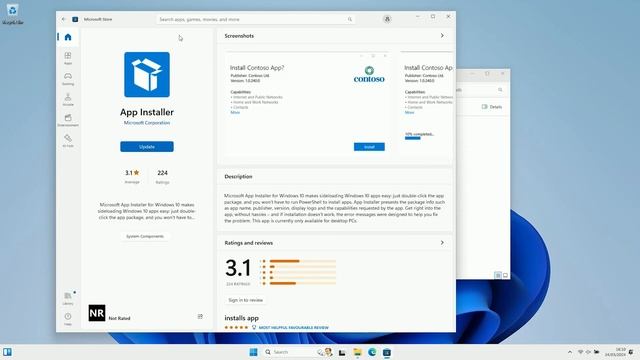Click the Not Rated label

click(119, 318)
